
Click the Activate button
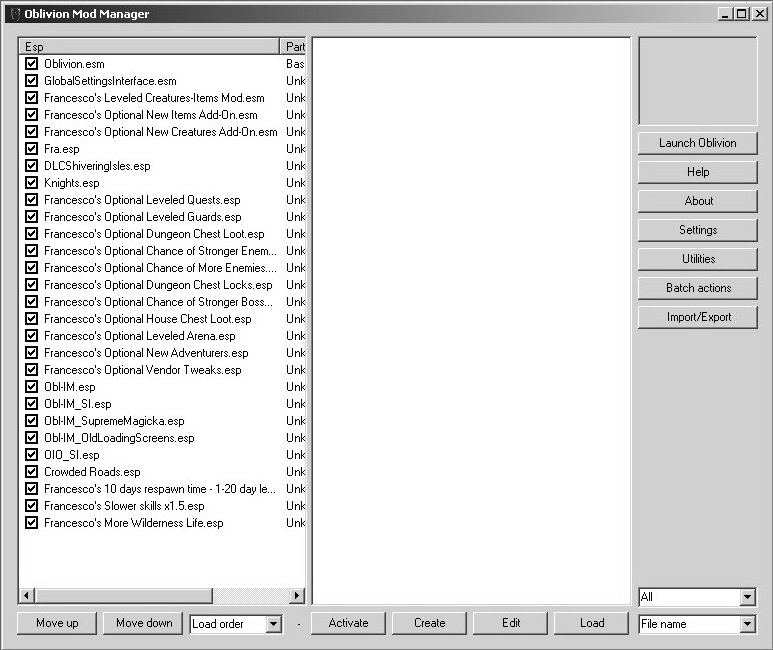point(348,623)
